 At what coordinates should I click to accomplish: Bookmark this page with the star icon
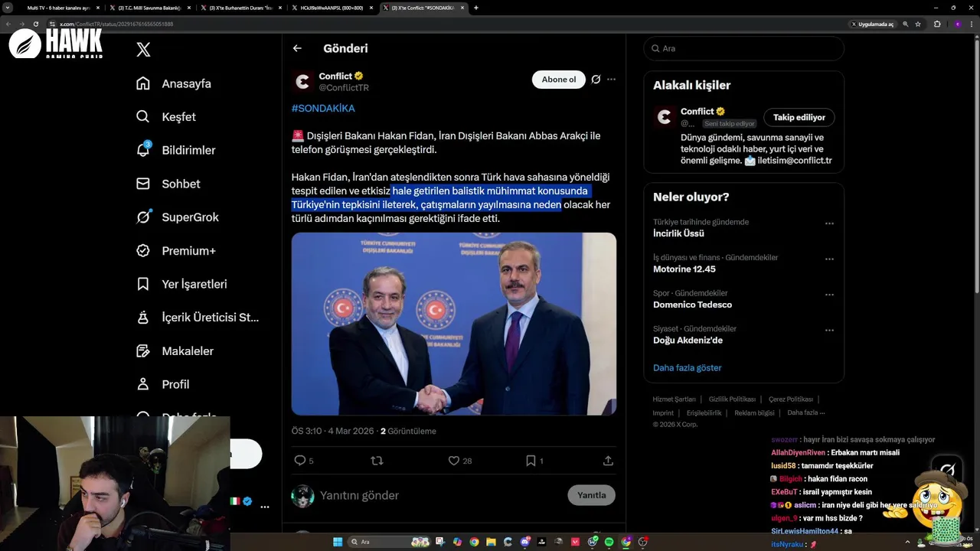(918, 24)
